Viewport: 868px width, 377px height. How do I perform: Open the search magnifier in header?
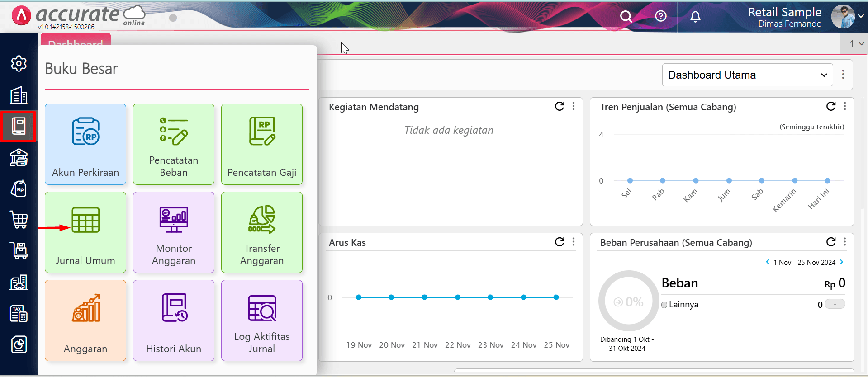tap(626, 17)
